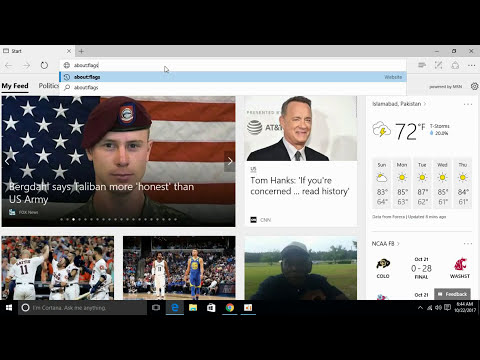Select the Start tab
Screen dimensions: 480x360
[x=37, y=51]
